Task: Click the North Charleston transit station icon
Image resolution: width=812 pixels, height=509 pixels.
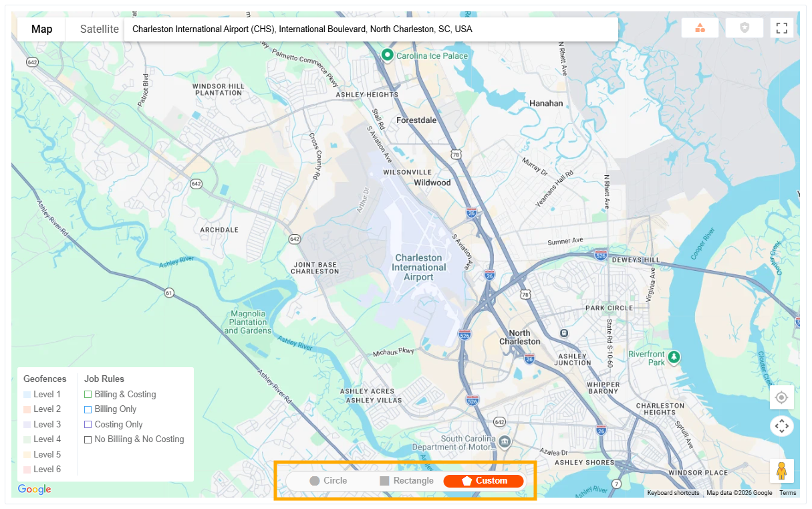Action: tap(564, 332)
